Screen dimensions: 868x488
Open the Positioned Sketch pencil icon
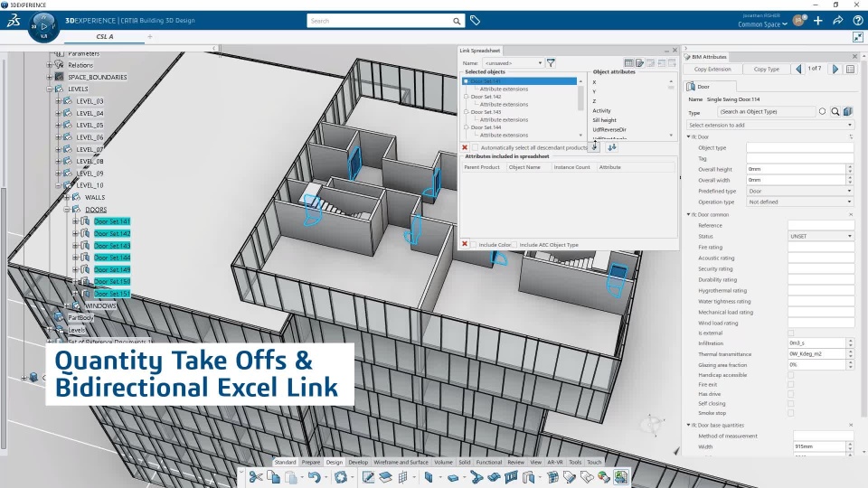368,477
